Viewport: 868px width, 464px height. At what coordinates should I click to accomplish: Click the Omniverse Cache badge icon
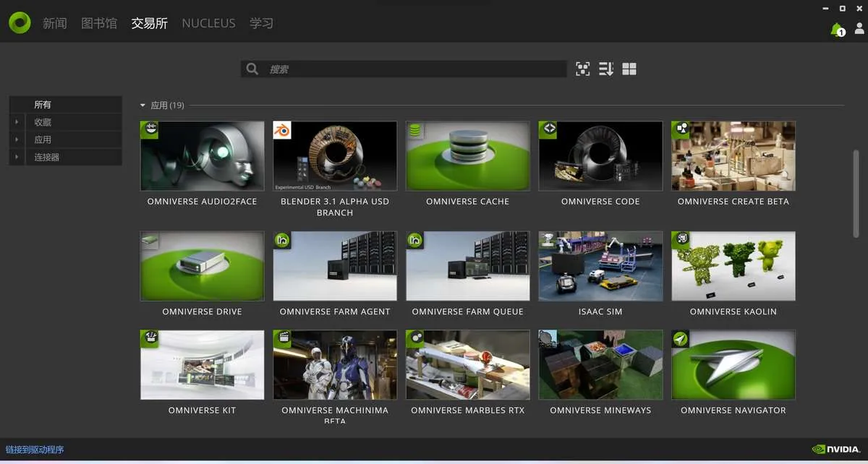(415, 129)
